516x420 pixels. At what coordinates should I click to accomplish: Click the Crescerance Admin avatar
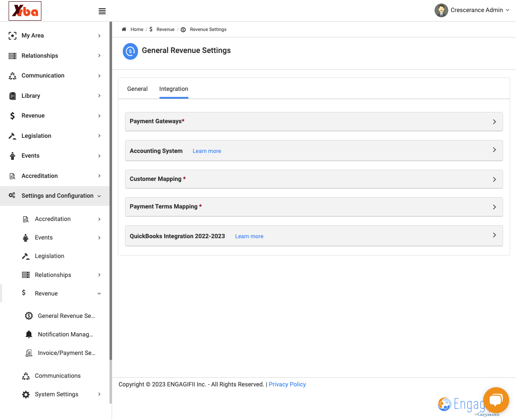[441, 10]
